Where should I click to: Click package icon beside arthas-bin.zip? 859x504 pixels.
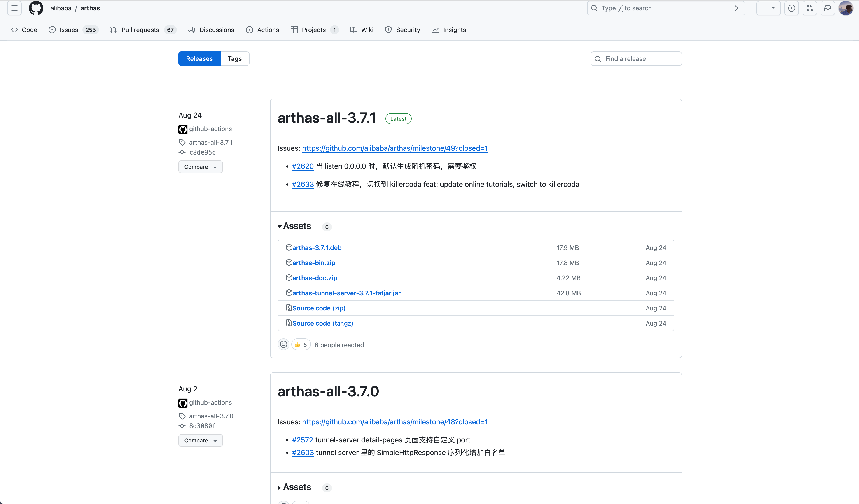tap(289, 263)
